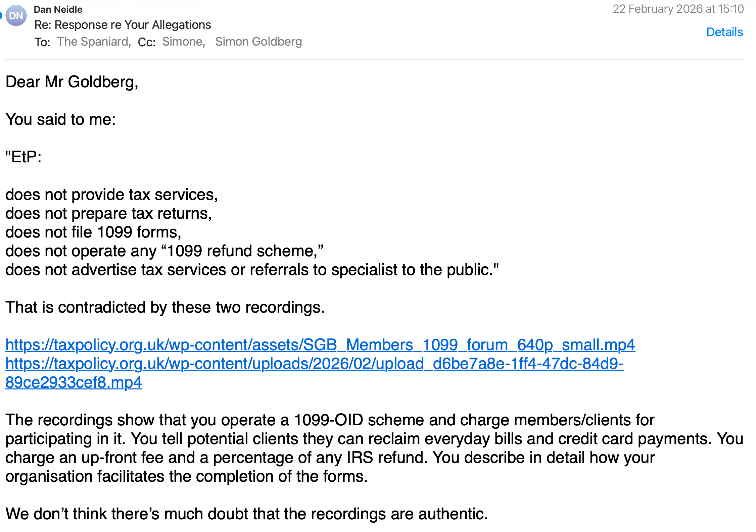Click the "does not provide tax services" line
Image resolution: width=756 pixels, height=532 pixels.
point(111,195)
